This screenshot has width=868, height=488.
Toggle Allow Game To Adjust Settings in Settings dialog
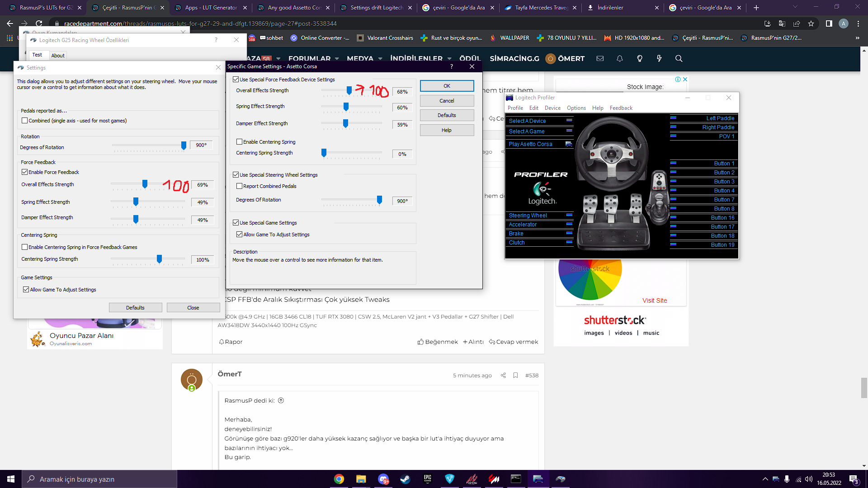click(26, 290)
